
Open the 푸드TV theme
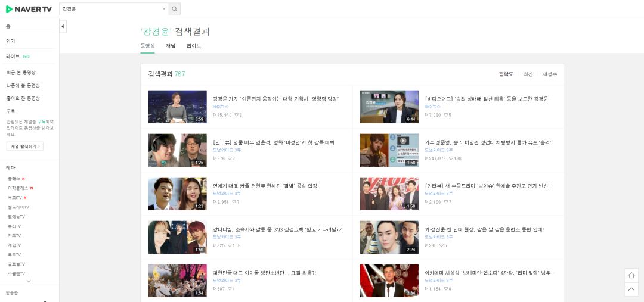pos(14,255)
